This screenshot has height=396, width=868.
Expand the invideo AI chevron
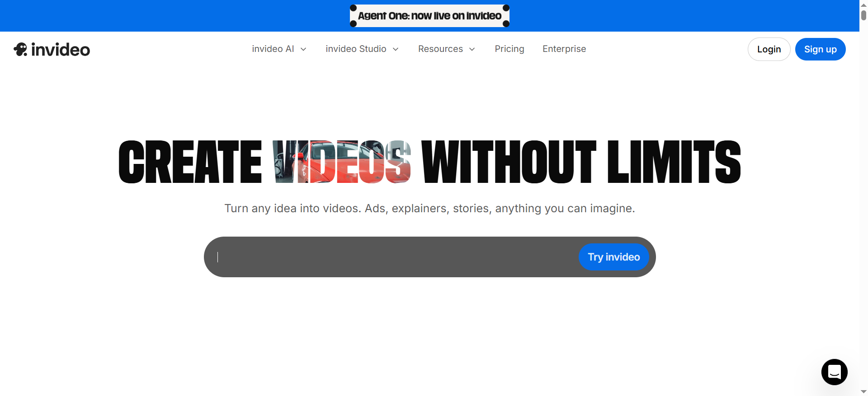pos(303,49)
